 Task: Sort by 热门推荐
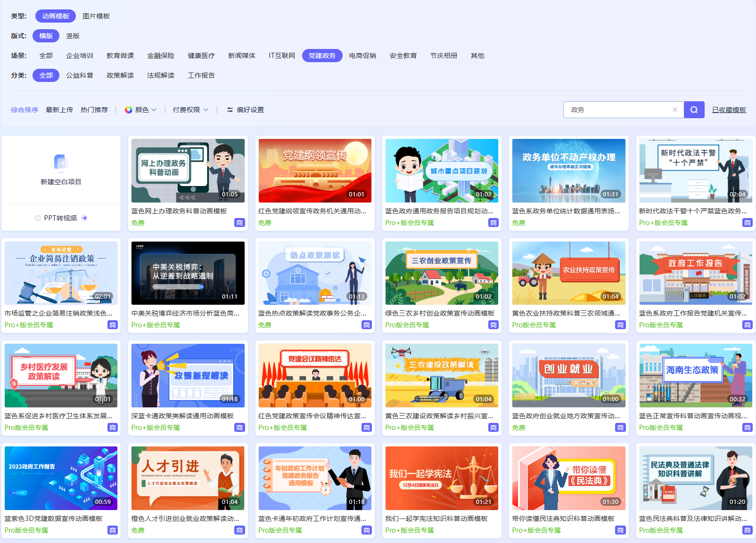click(x=94, y=110)
